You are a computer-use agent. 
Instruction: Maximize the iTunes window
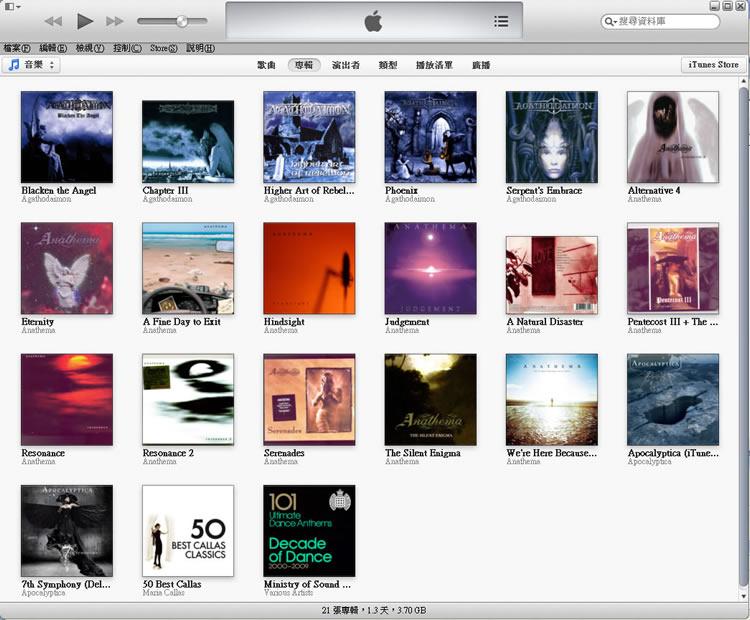click(x=727, y=6)
